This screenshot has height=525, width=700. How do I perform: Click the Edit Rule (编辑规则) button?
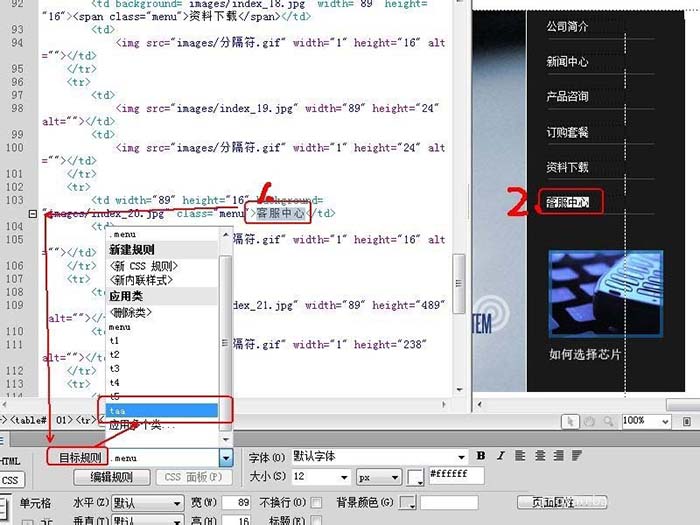112,477
